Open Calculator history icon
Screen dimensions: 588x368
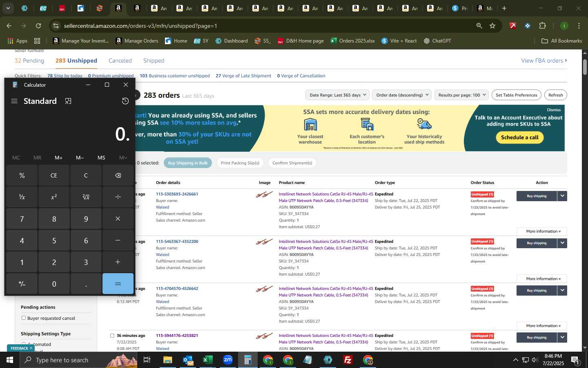tap(125, 101)
